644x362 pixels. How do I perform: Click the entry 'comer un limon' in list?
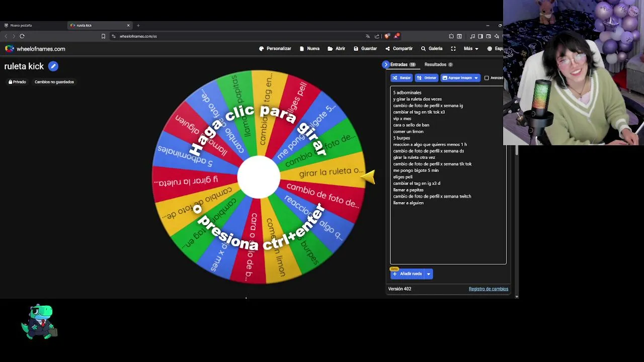[x=408, y=132]
